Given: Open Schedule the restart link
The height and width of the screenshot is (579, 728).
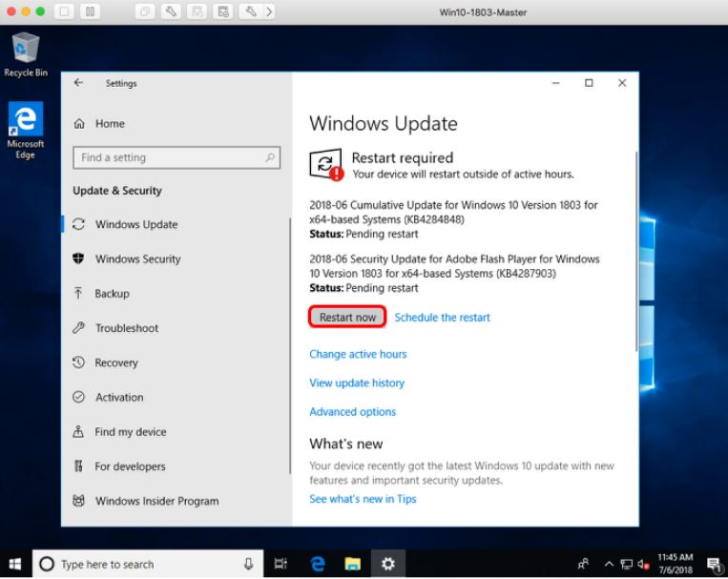Looking at the screenshot, I should coord(442,318).
